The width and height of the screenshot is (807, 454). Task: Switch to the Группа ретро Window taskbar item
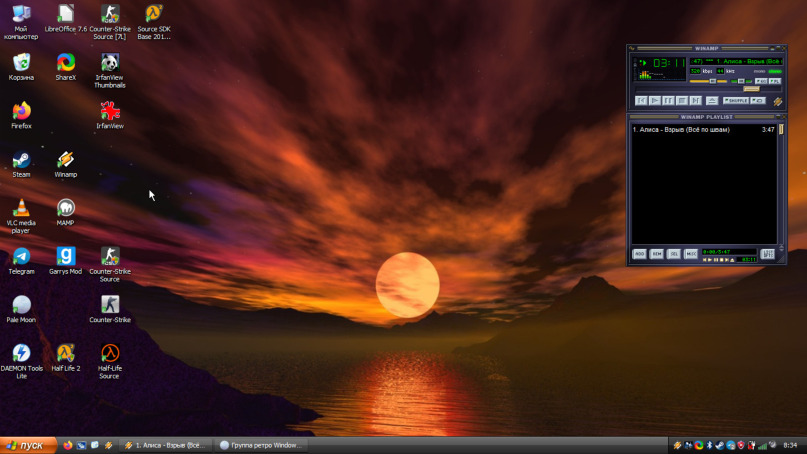point(261,445)
